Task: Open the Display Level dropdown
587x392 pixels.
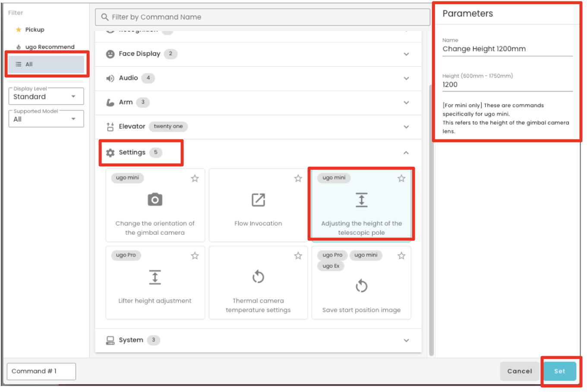Action: (x=46, y=96)
